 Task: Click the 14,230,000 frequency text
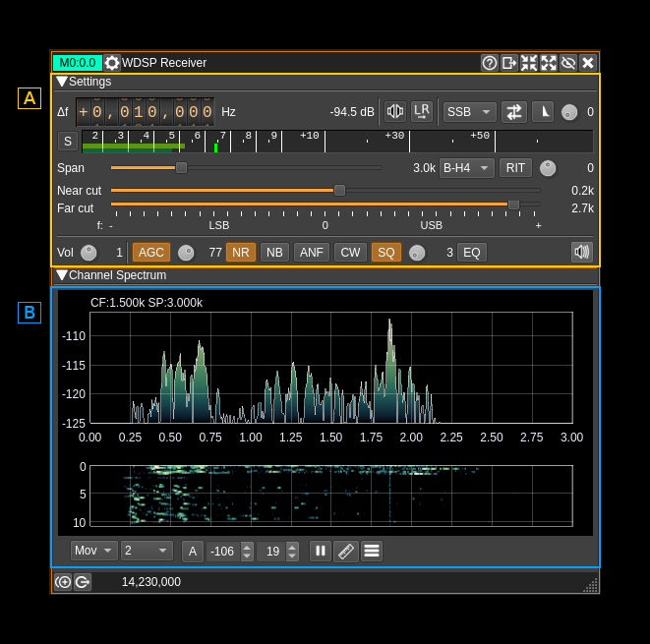tap(151, 582)
